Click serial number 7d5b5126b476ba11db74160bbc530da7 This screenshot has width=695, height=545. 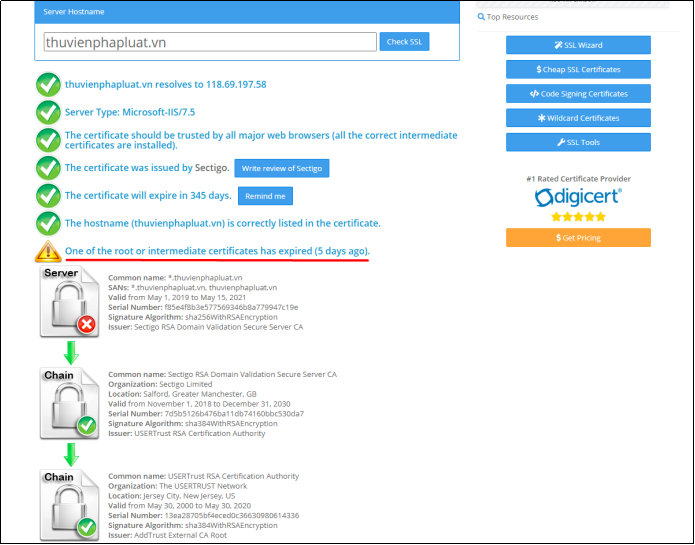click(x=206, y=414)
